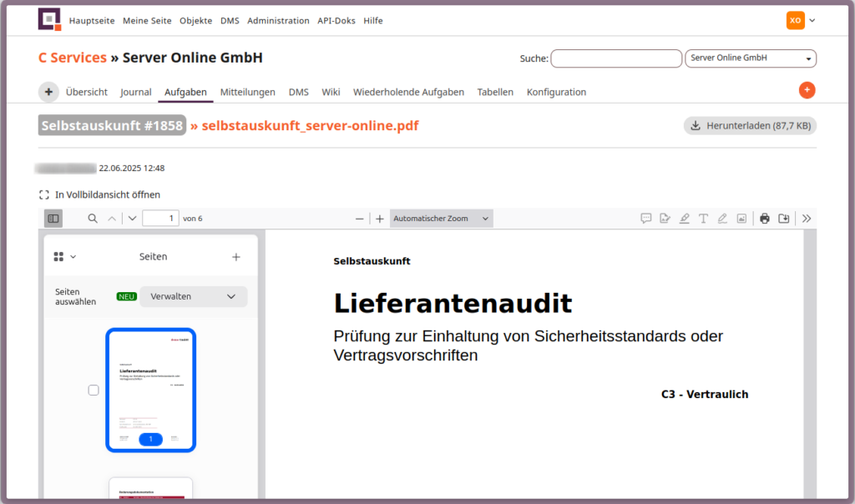
Task: Open the XO user avatar menu
Action: (795, 20)
